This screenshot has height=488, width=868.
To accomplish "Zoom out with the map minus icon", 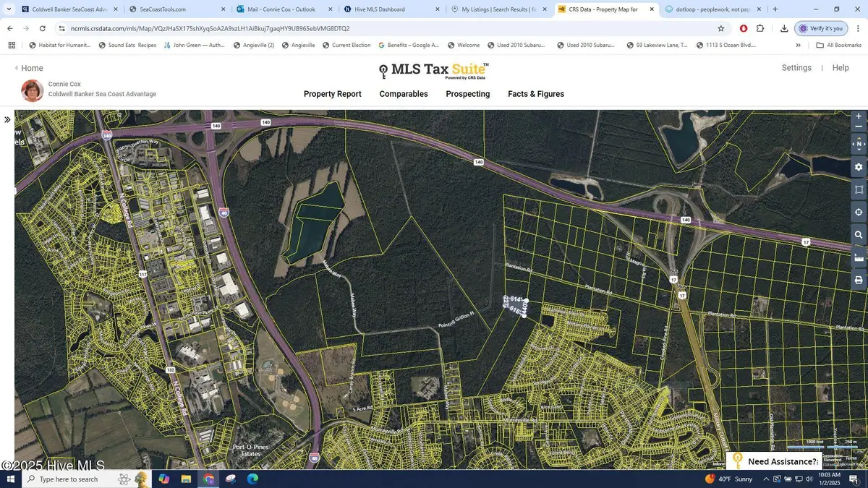I will click(x=859, y=127).
